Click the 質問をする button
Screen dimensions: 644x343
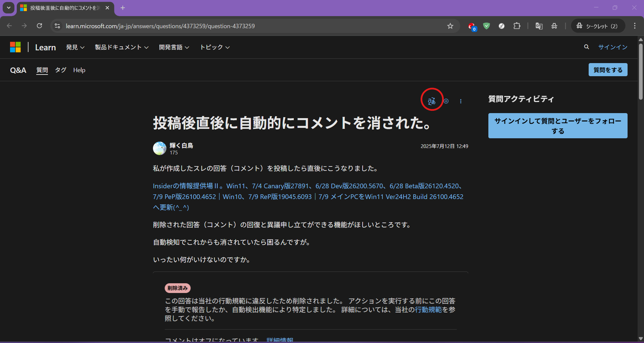608,70
